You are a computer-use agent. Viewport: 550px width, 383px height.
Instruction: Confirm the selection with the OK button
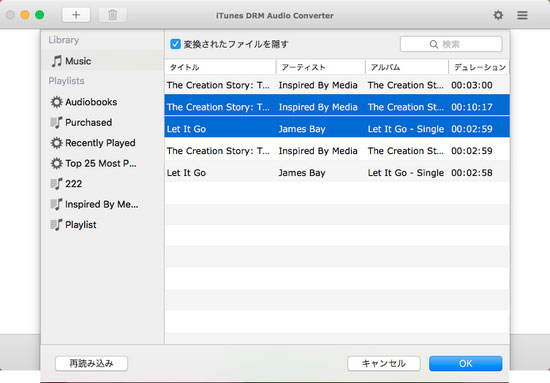pyautogui.click(x=465, y=363)
